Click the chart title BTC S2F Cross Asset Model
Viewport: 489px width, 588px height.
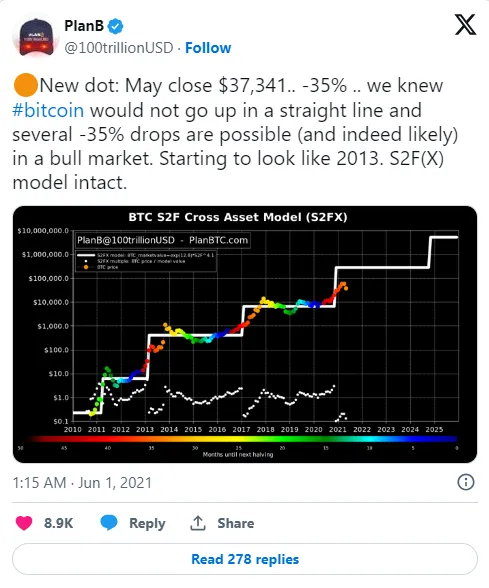[x=238, y=217]
